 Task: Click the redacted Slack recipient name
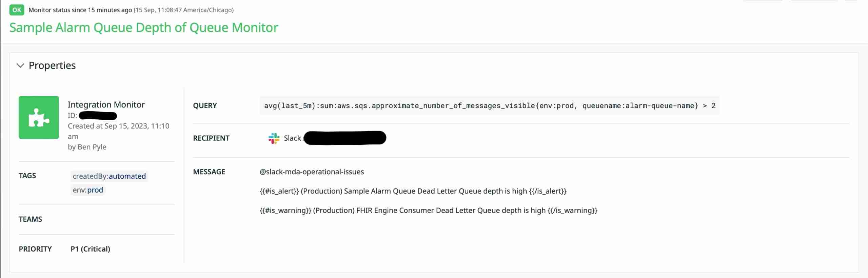345,138
